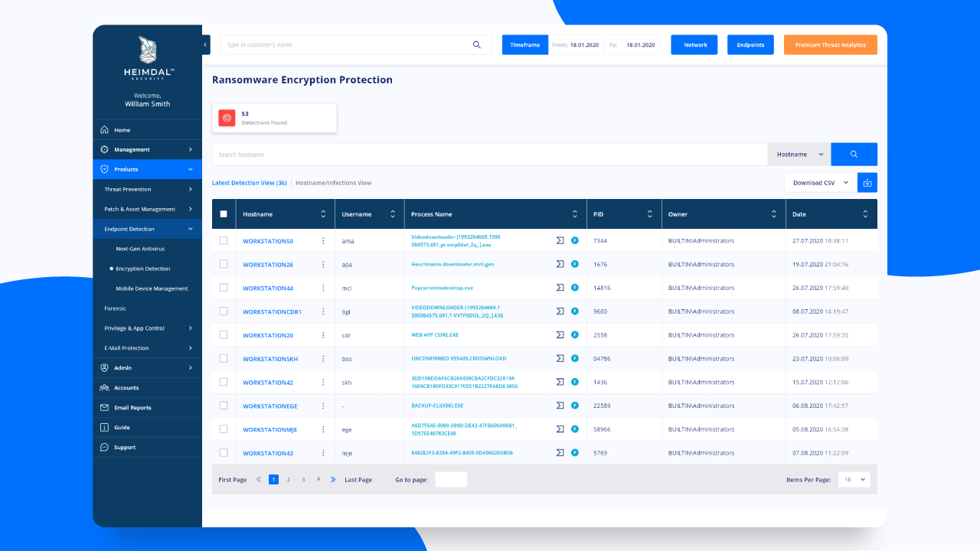Click the Network button
This screenshot has width=980, height=551.
coord(694,45)
